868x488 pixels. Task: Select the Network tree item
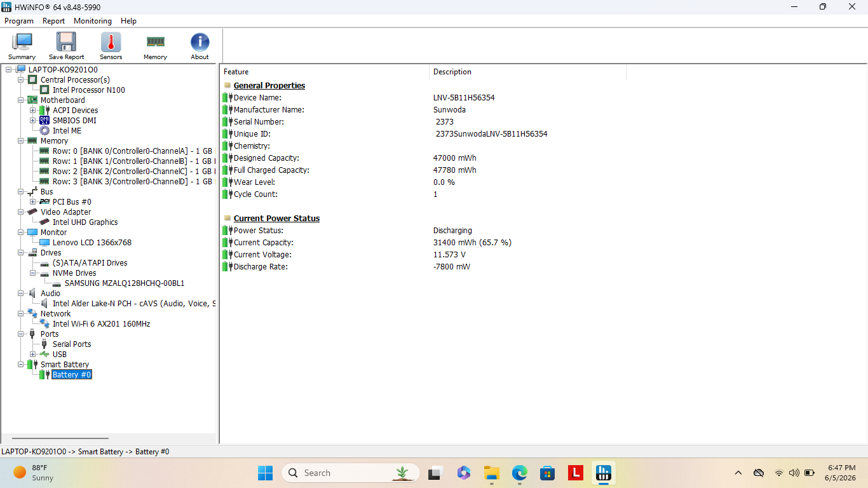[55, 314]
